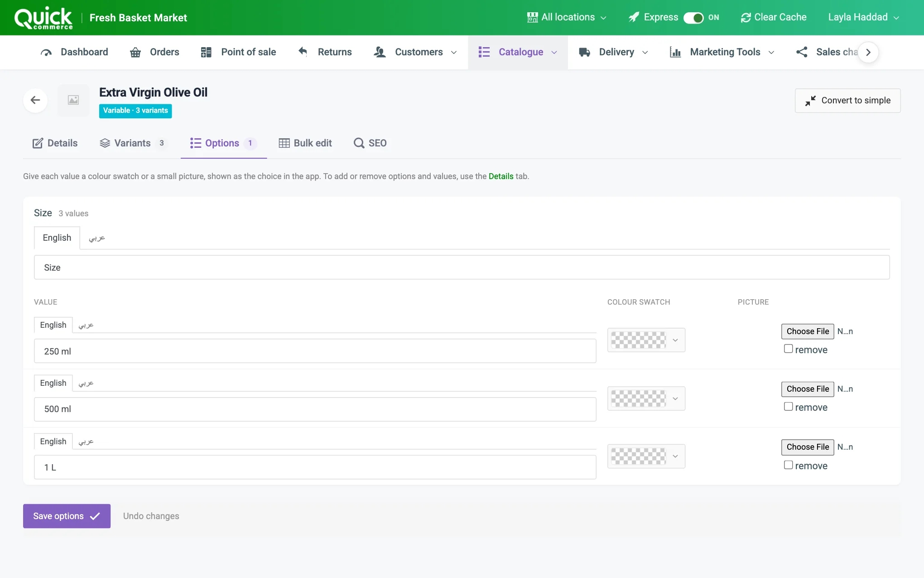Switch to the Variants tab

point(133,143)
